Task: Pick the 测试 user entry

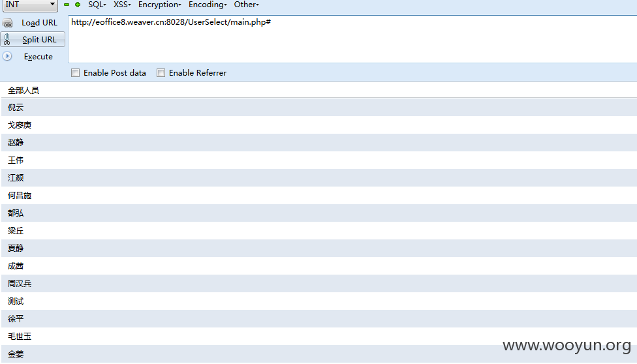Action: 16,301
